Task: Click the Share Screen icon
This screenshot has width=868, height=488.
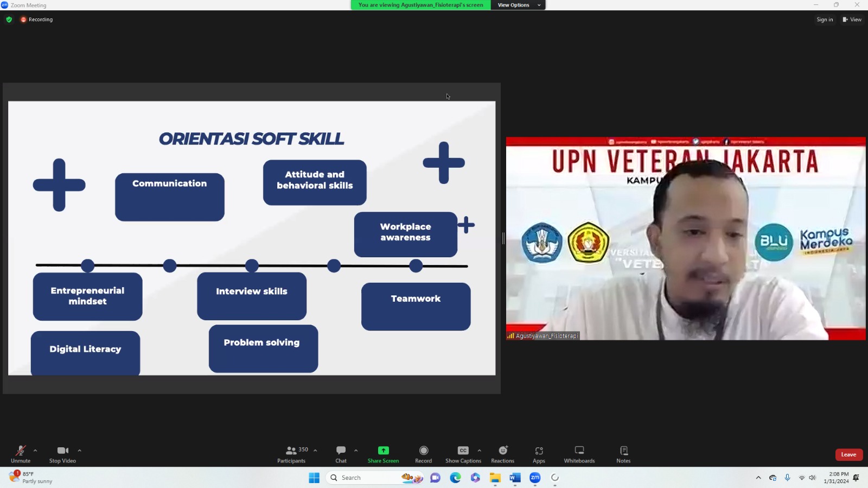Action: pos(383,451)
